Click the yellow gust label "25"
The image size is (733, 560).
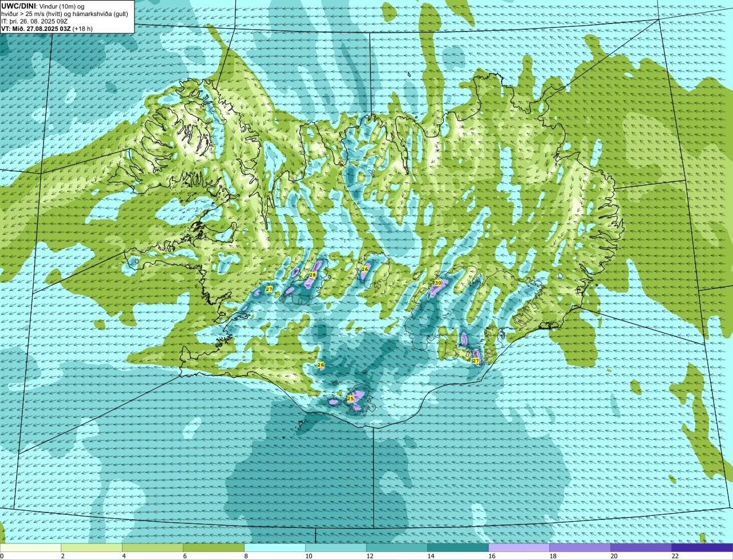pyautogui.click(x=350, y=398)
